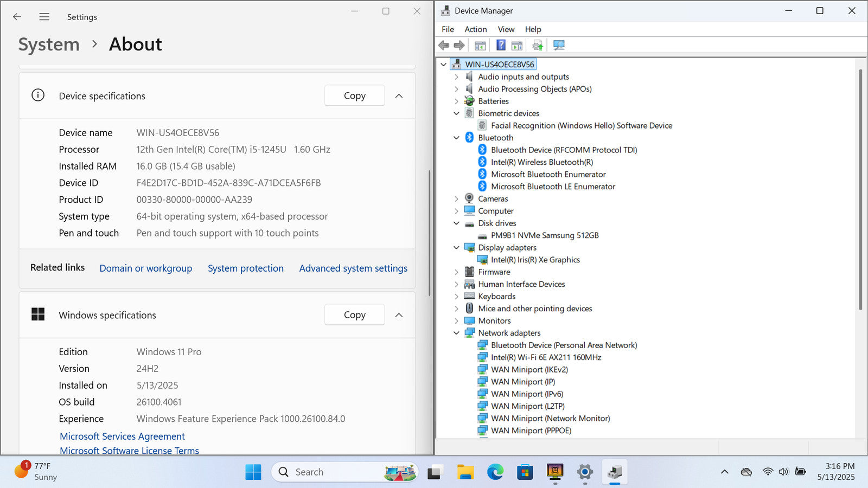The height and width of the screenshot is (488, 868).
Task: Open the Action menu
Action: click(475, 29)
